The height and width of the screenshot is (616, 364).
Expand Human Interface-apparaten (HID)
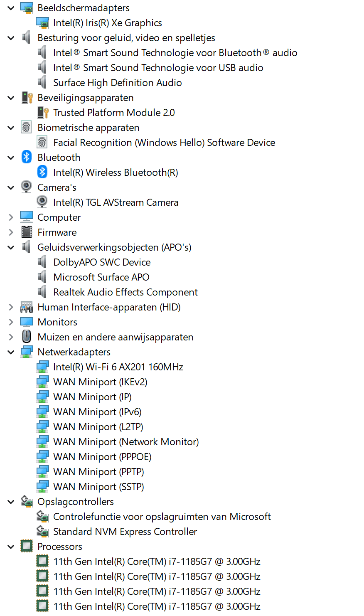(x=11, y=307)
